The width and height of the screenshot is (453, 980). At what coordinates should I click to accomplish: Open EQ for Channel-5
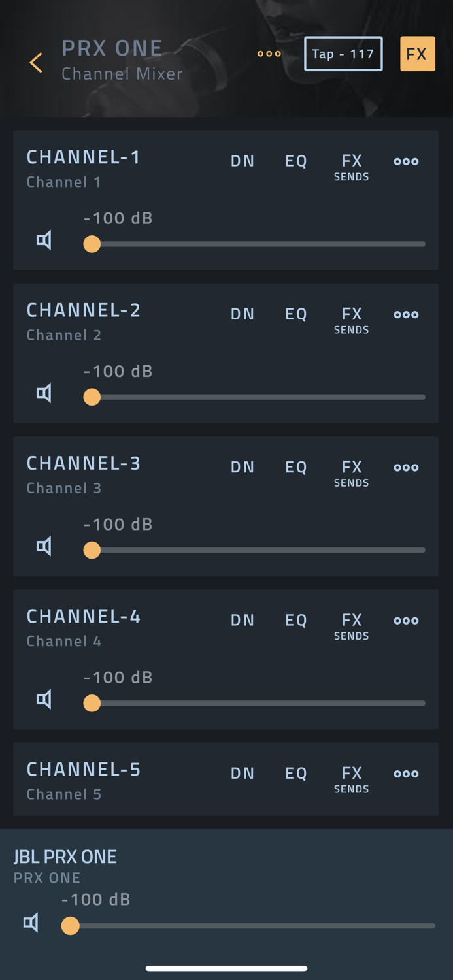tap(296, 774)
